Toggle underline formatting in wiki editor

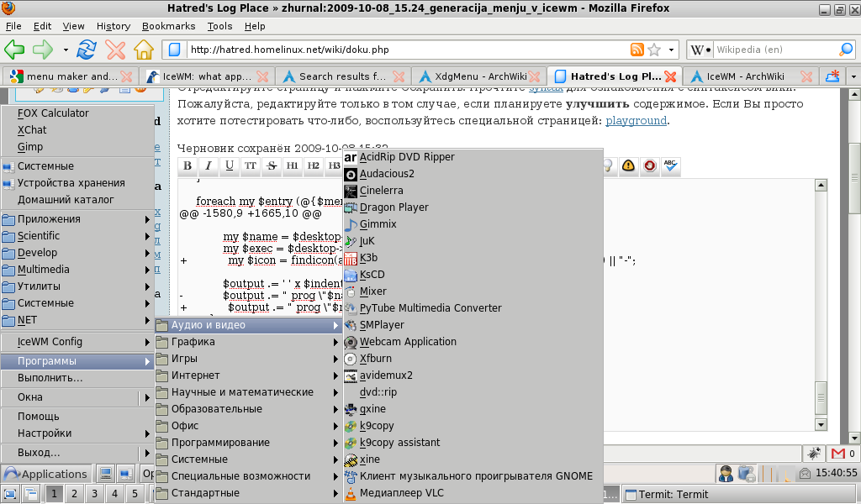coord(230,165)
